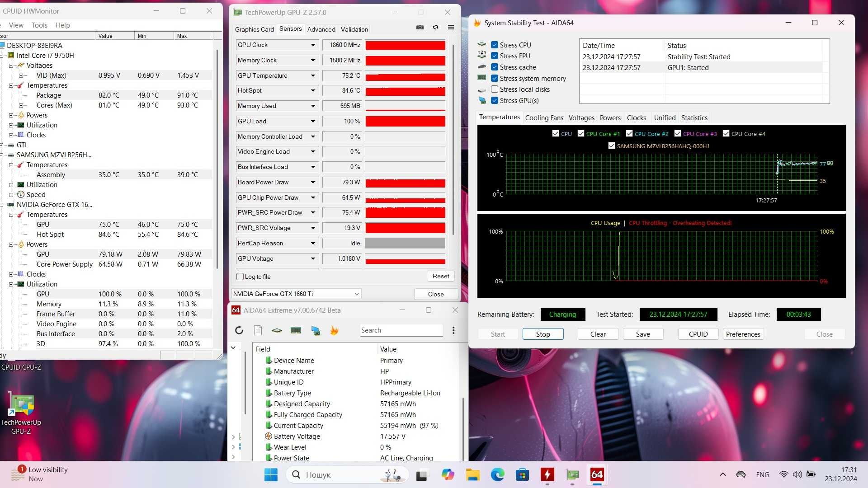
Task: Click the AIDA64 Search field
Action: (x=401, y=330)
